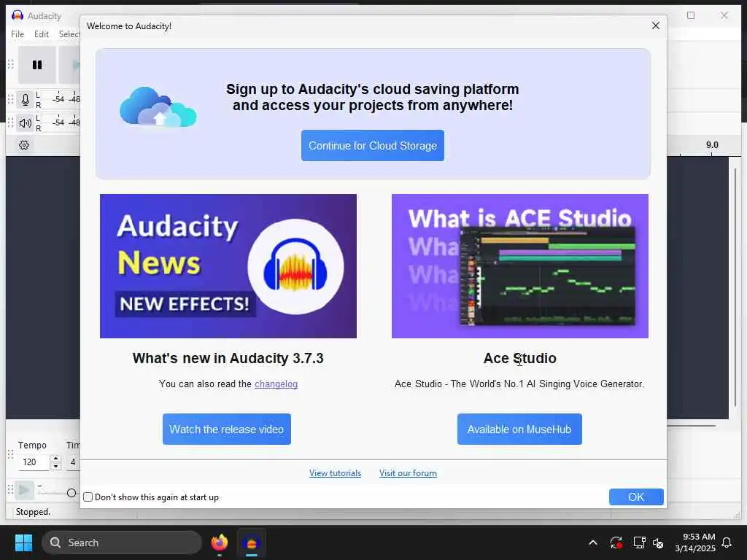Click the Tempo toolbar drag grip handle
The image size is (747, 560).
pos(10,454)
